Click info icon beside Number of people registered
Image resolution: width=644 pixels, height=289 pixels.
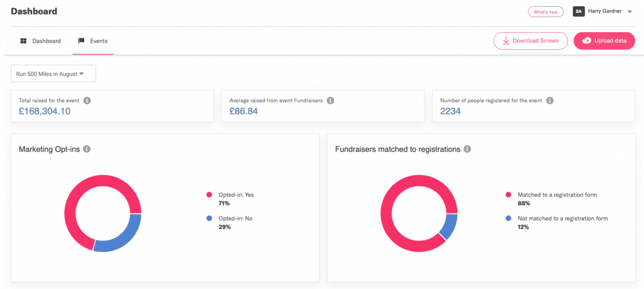click(550, 100)
